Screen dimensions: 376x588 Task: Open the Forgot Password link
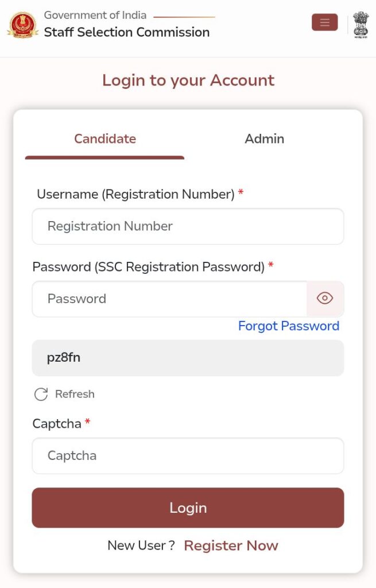(288, 326)
